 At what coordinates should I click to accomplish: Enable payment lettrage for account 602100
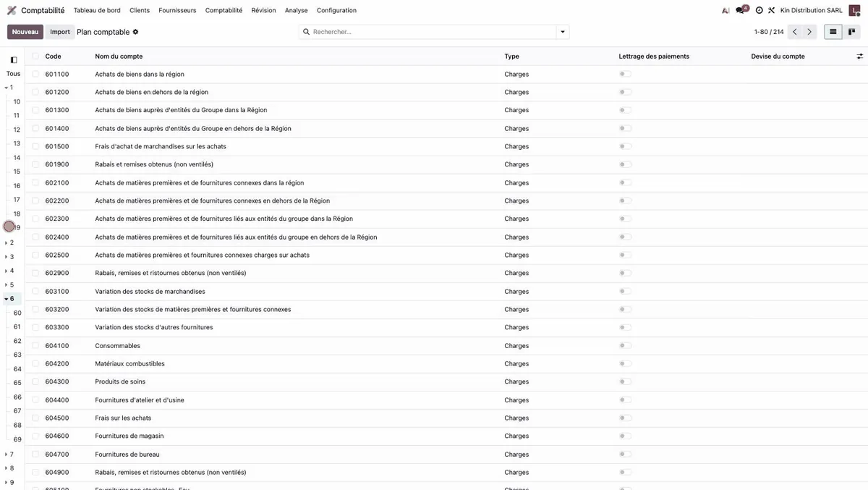[626, 182]
